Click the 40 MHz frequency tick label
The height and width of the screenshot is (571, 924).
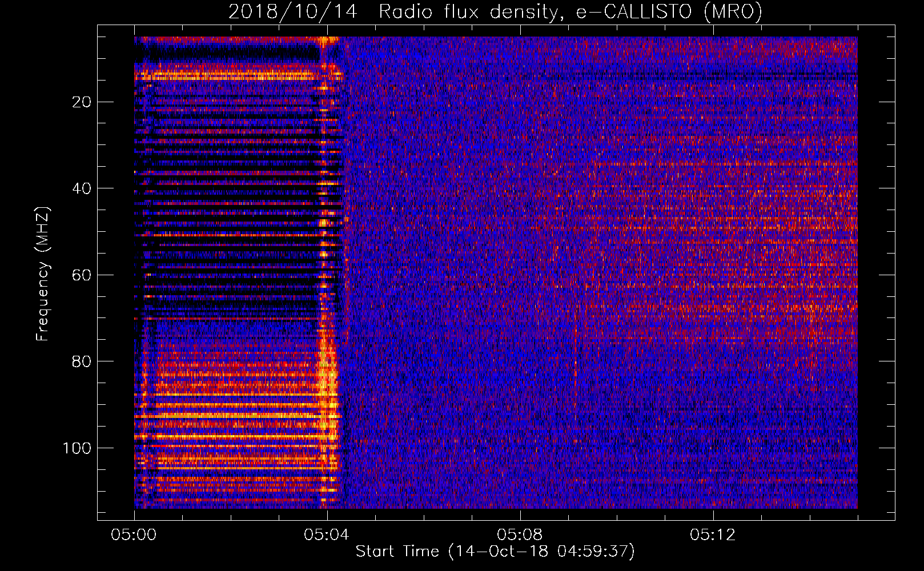(x=82, y=188)
